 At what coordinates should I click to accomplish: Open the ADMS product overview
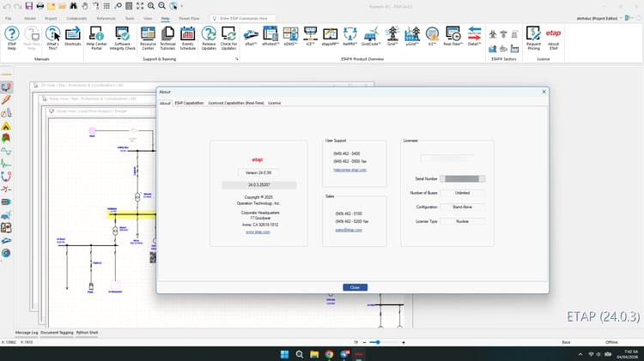point(290,36)
